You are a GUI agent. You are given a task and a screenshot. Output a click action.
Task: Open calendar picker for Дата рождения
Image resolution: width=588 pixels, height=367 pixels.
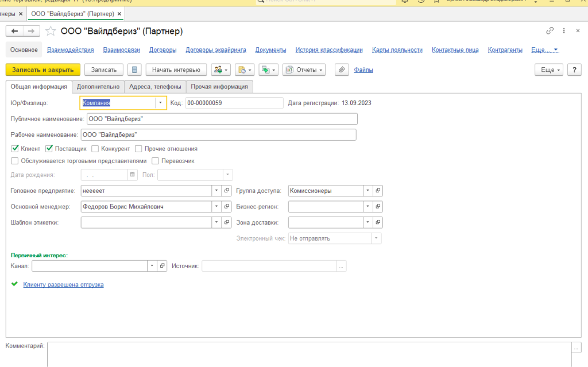point(133,175)
